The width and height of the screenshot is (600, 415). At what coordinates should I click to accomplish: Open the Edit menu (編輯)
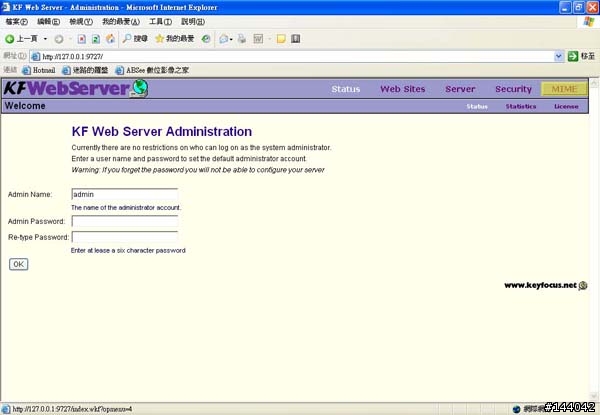49,22
